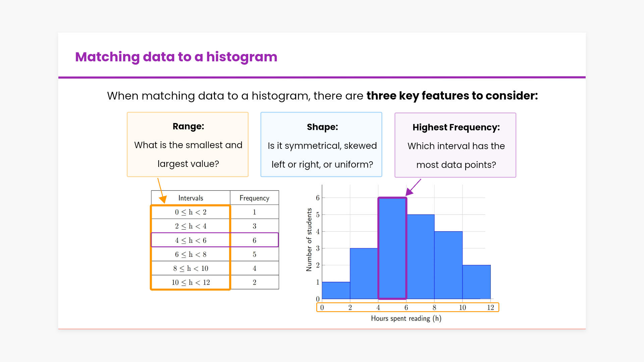Click the "Matching data to a histogram" title
The height and width of the screenshot is (362, 644).
click(176, 57)
